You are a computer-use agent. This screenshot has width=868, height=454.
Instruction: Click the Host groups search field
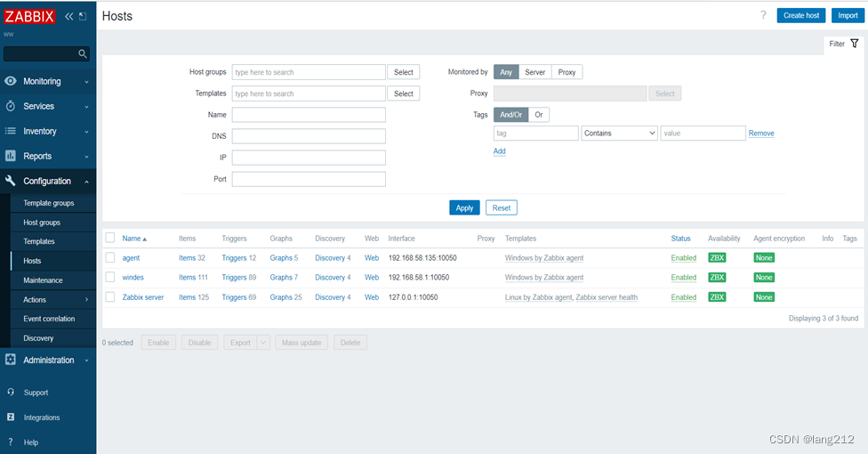pyautogui.click(x=309, y=72)
